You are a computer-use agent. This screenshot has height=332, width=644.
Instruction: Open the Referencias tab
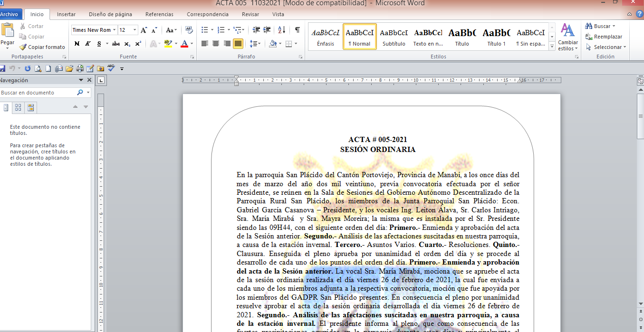tap(159, 14)
